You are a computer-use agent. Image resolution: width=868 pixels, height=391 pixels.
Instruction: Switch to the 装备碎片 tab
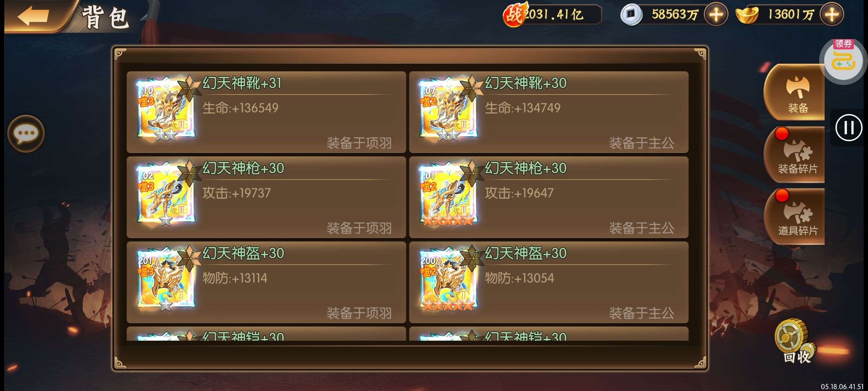(x=795, y=155)
